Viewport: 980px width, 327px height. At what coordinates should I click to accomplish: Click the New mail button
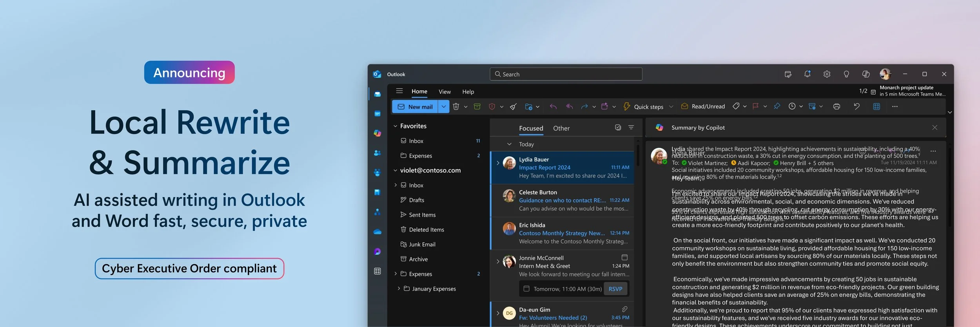tap(415, 106)
